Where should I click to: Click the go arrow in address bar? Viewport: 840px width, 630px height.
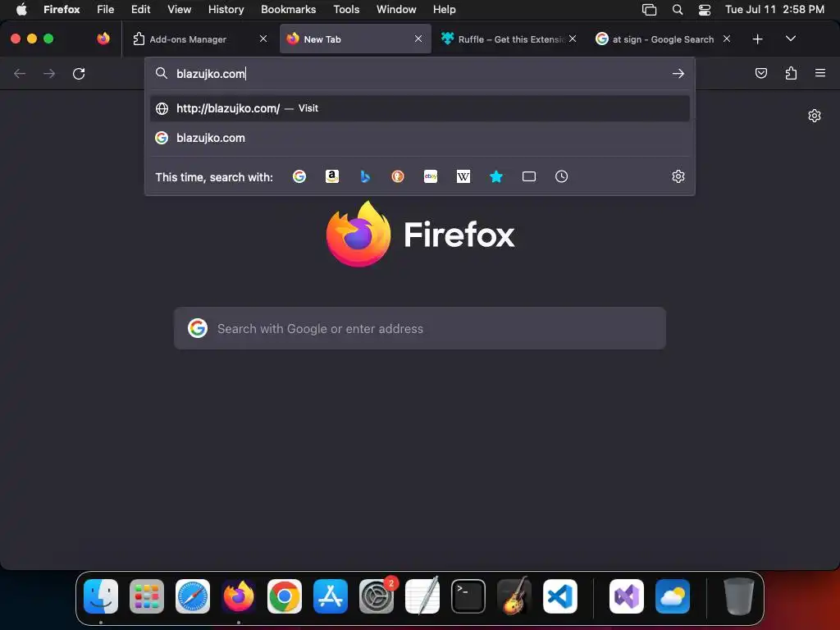click(x=678, y=73)
